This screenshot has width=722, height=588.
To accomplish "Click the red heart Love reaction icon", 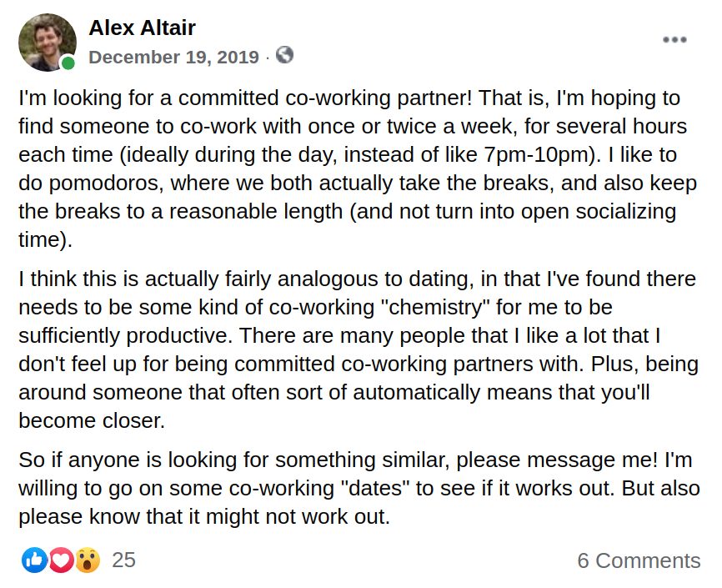I will [61, 560].
